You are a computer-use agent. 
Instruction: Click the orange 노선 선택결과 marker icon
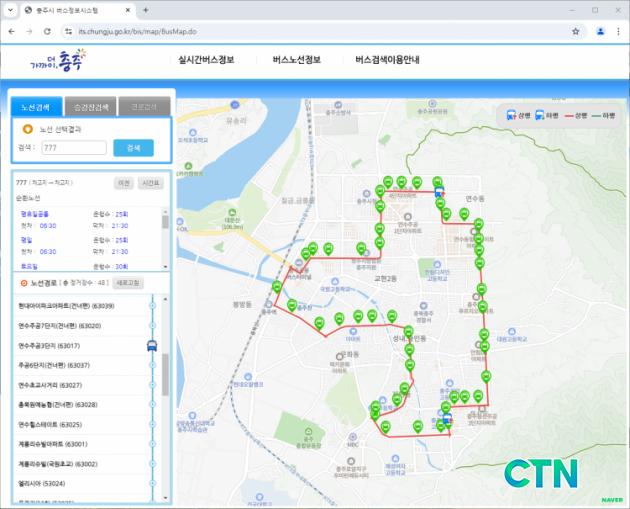(x=27, y=129)
